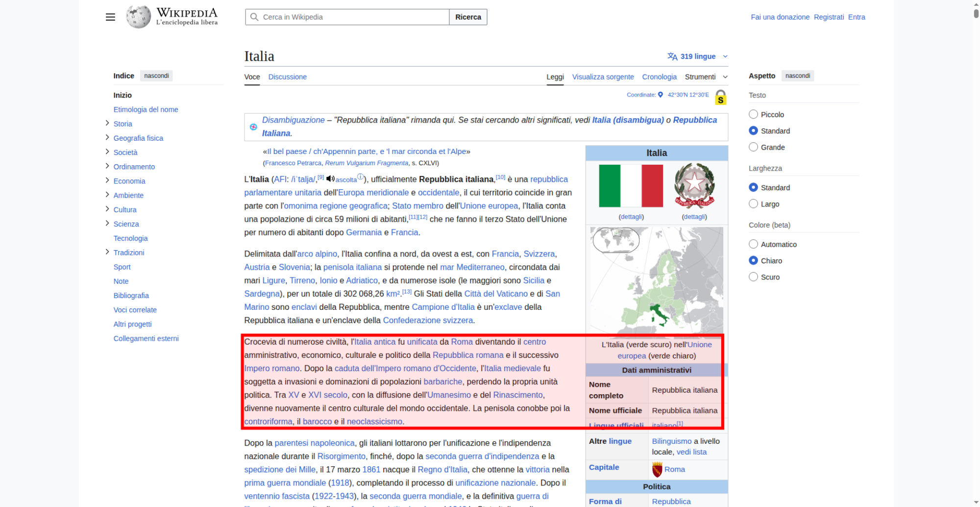Select the Largo width option
This screenshot has width=980, height=507.
click(754, 204)
